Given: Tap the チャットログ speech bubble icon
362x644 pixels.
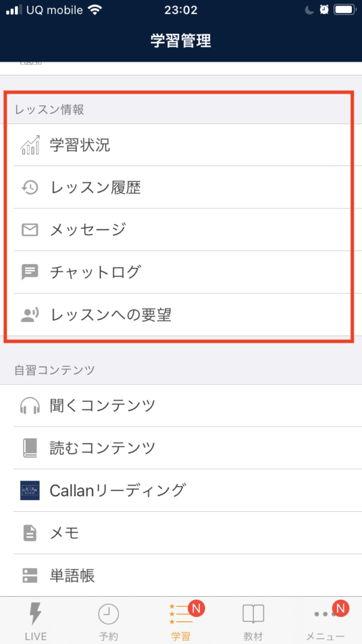Looking at the screenshot, I should pyautogui.click(x=30, y=272).
